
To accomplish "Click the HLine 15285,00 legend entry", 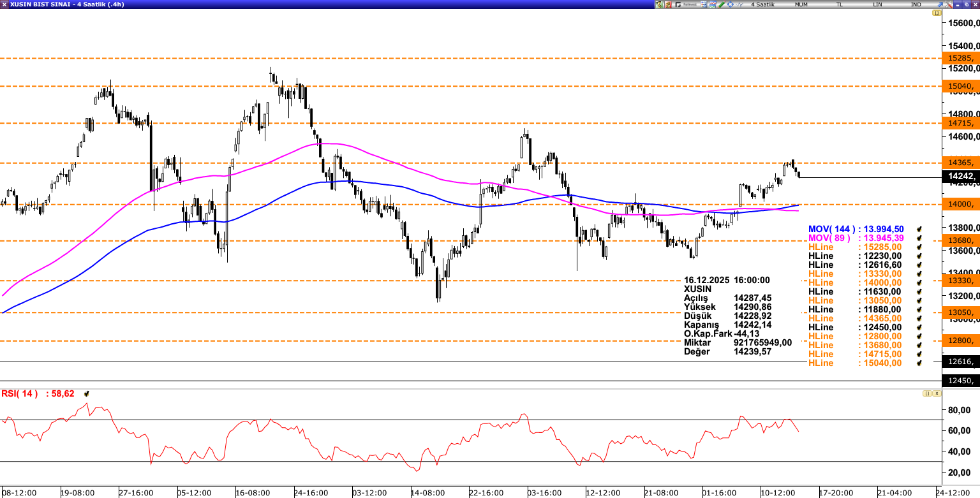I will (x=855, y=247).
